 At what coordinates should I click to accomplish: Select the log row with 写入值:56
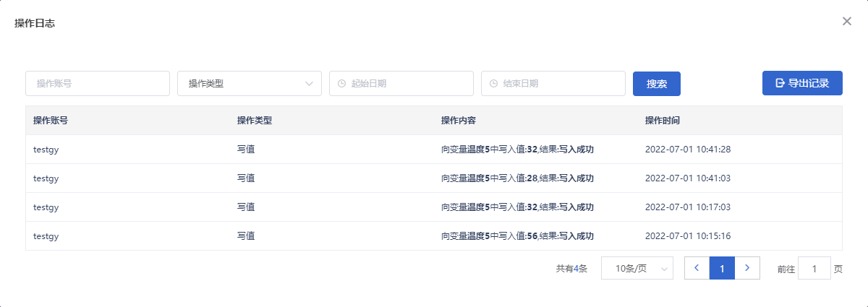pyautogui.click(x=434, y=235)
